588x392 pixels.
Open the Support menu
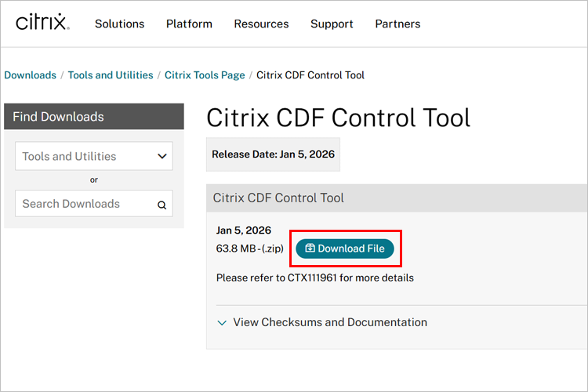pos(332,24)
